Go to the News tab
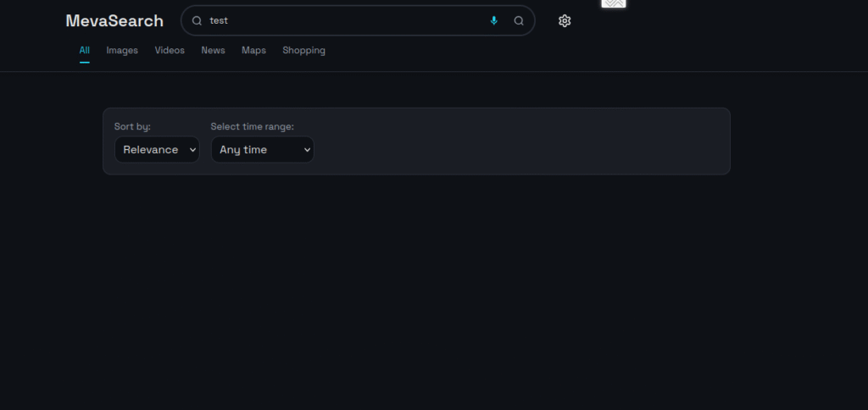The height and width of the screenshot is (410, 868). [213, 51]
